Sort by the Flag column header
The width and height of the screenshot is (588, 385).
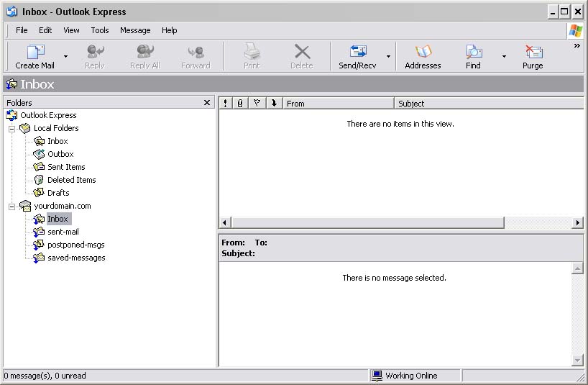point(257,103)
